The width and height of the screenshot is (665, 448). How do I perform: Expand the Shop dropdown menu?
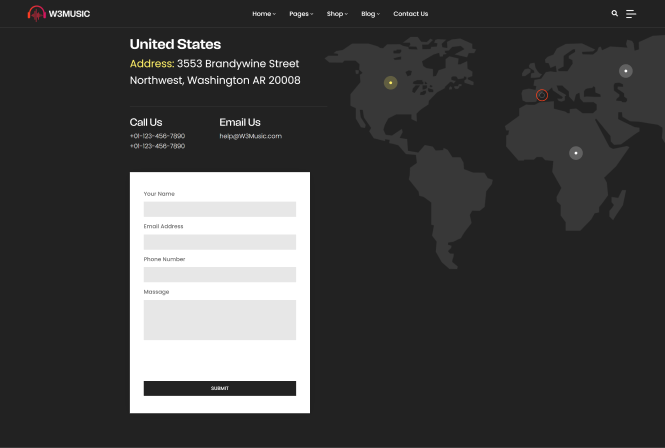337,14
